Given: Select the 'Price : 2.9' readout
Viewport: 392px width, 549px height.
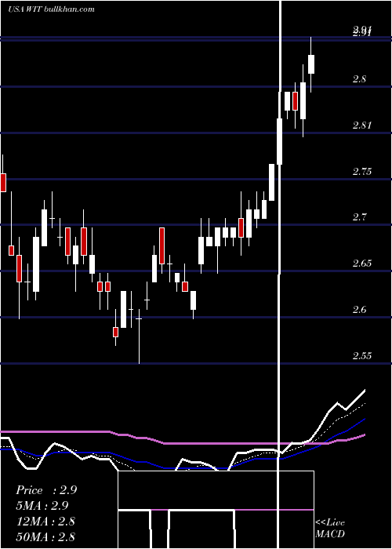Looking at the screenshot, I should 46,490.
